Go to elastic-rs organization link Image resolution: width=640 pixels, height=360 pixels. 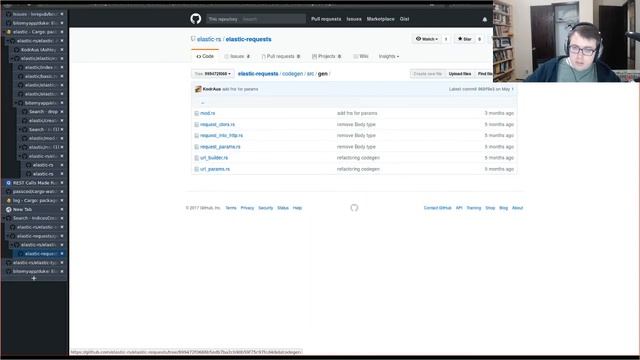click(209, 39)
